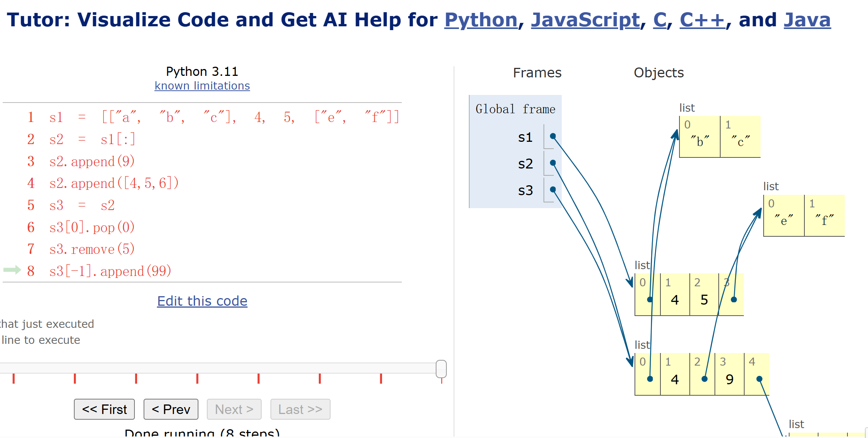
Task: Click code line 4 s2.append([4,5,6])
Action: (114, 183)
